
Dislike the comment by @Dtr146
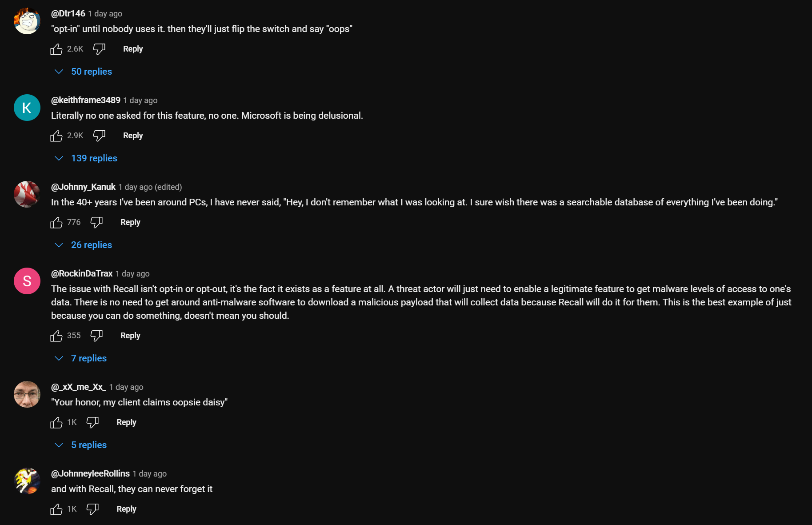pos(99,49)
